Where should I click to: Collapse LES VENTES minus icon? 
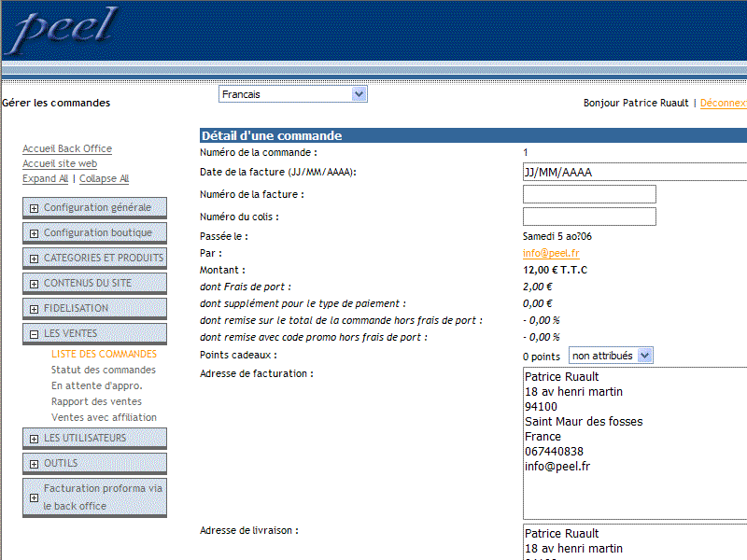34,334
